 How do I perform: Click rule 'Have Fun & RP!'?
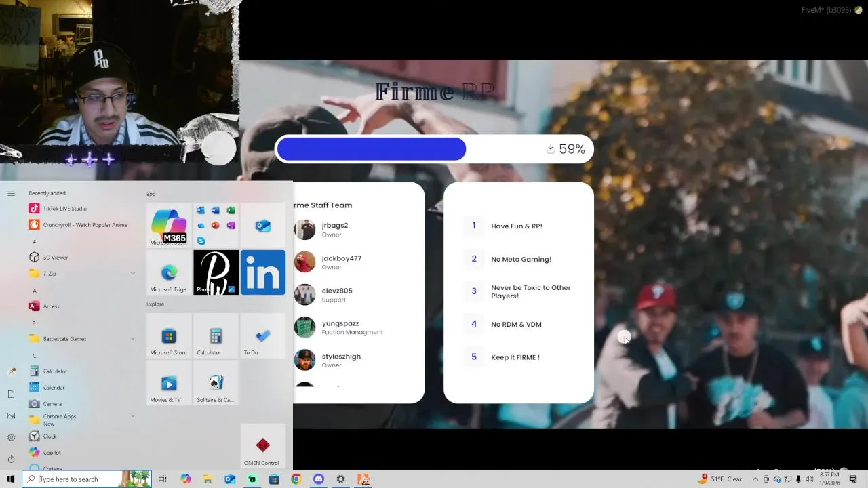[517, 226]
